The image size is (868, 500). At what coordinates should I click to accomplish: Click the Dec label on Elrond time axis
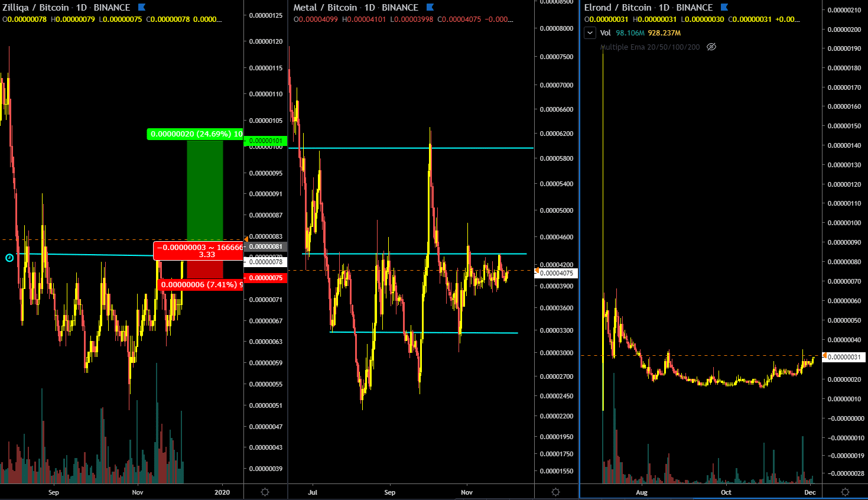810,492
